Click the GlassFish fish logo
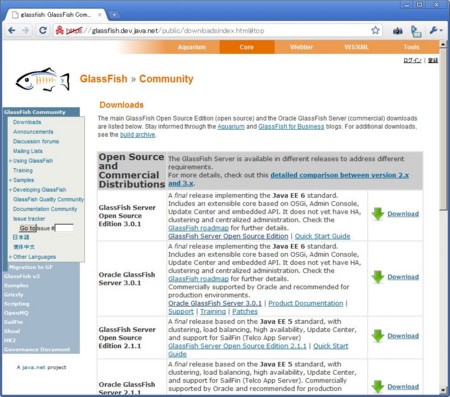This screenshot has height=397, width=450. [x=43, y=80]
